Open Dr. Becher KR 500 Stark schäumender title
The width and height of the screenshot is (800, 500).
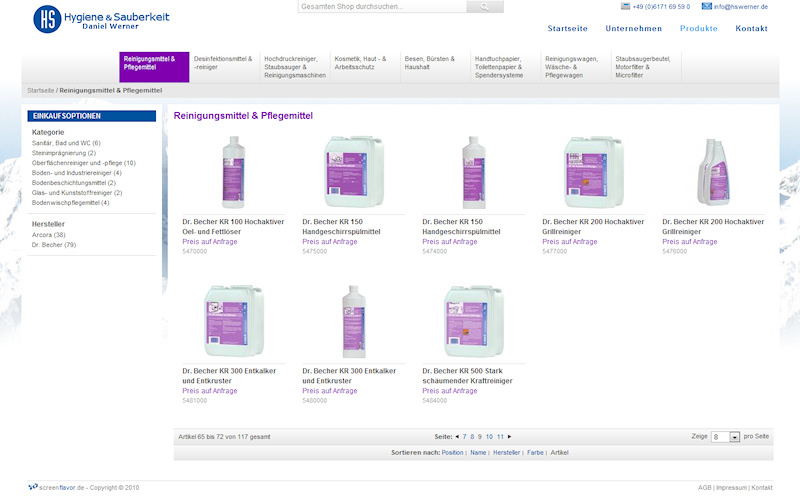[467, 376]
